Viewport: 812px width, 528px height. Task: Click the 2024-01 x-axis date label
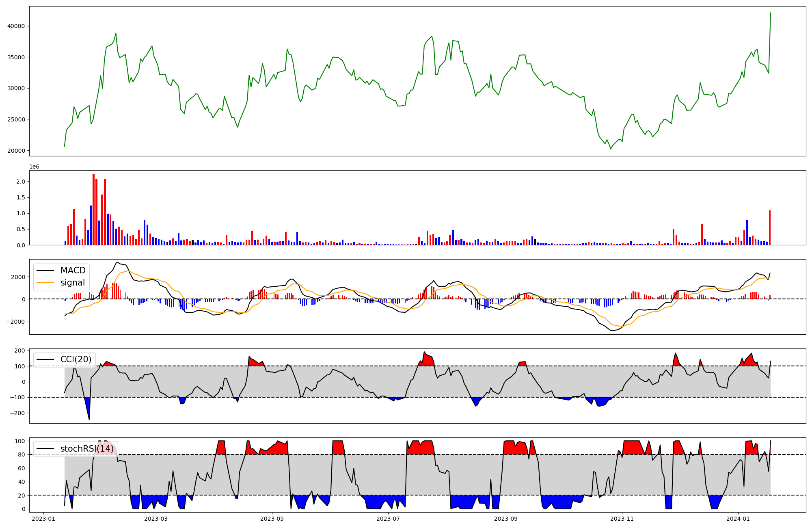738,519
